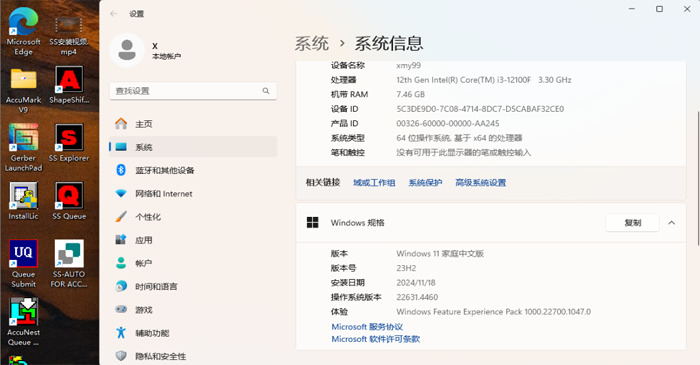This screenshot has height=365, width=700.
Task: Open the Microsoft Edge desktop shortcut
Action: (x=23, y=31)
